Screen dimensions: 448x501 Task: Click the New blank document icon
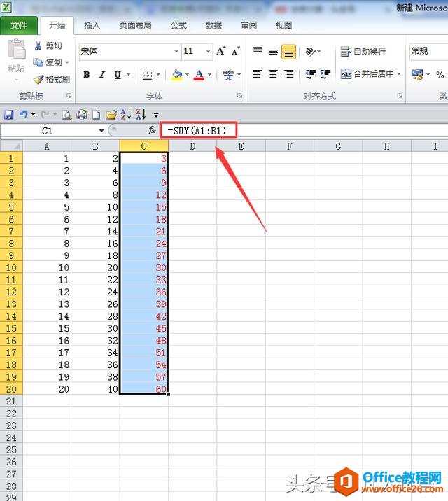96,114
